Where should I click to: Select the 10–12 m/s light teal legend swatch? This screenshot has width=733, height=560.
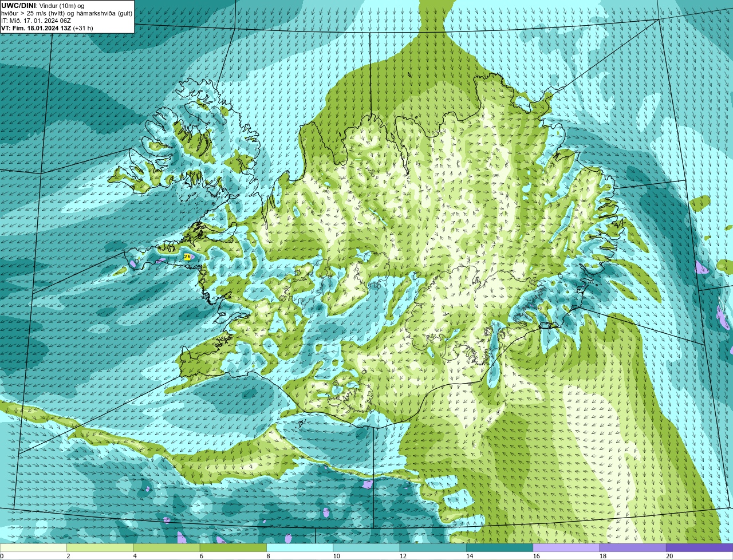click(366, 547)
